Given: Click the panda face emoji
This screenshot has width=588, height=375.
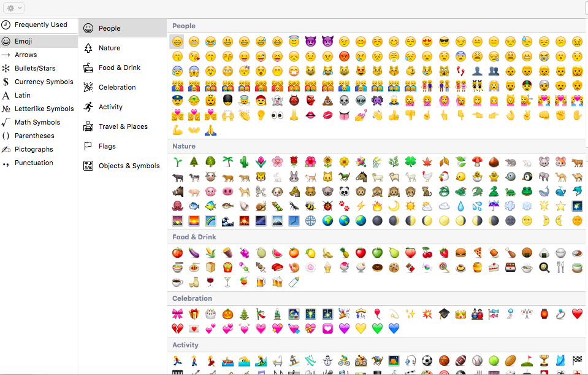Looking at the screenshot, I should click(x=344, y=191).
